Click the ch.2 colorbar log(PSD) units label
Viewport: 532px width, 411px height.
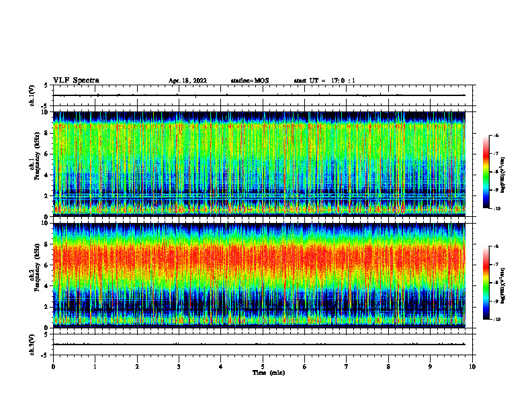point(503,285)
